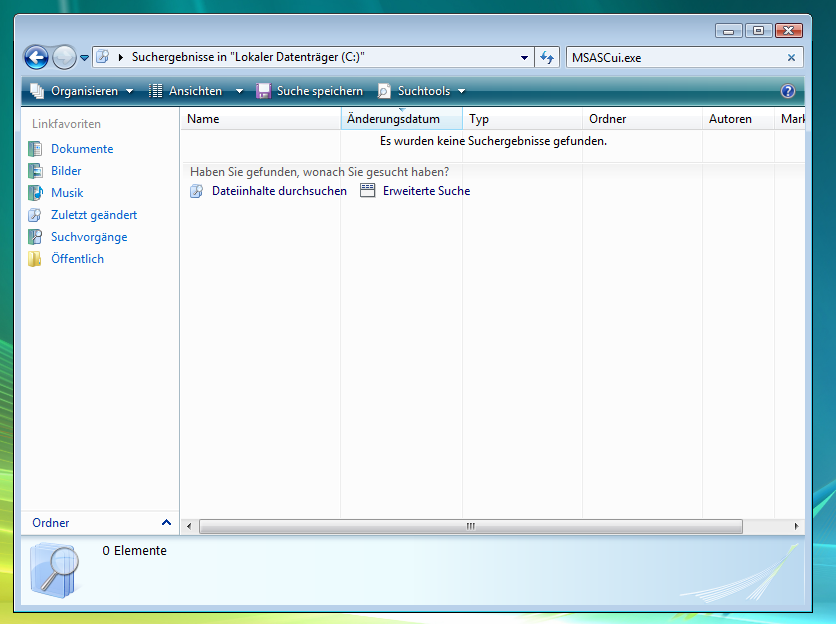Open the Zuletzt geändert link

pos(94,215)
